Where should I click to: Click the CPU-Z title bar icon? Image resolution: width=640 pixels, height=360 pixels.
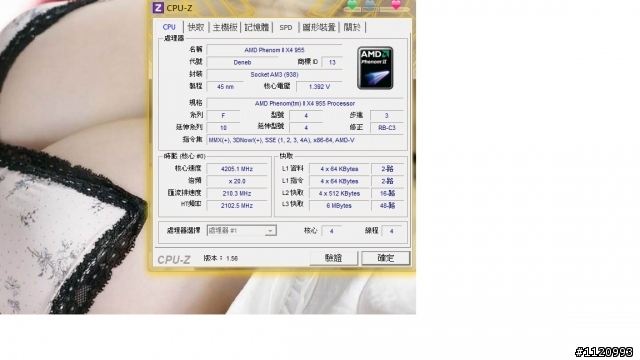158,8
